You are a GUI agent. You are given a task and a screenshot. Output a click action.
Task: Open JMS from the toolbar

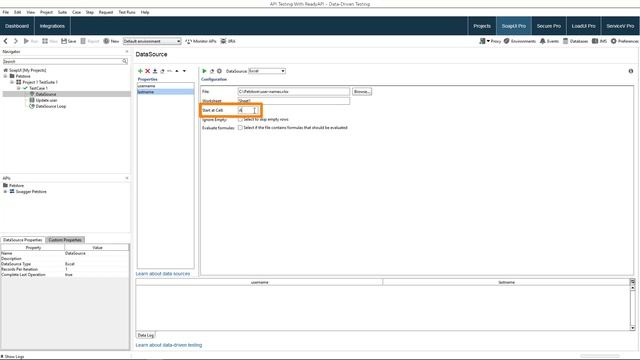pos(600,41)
